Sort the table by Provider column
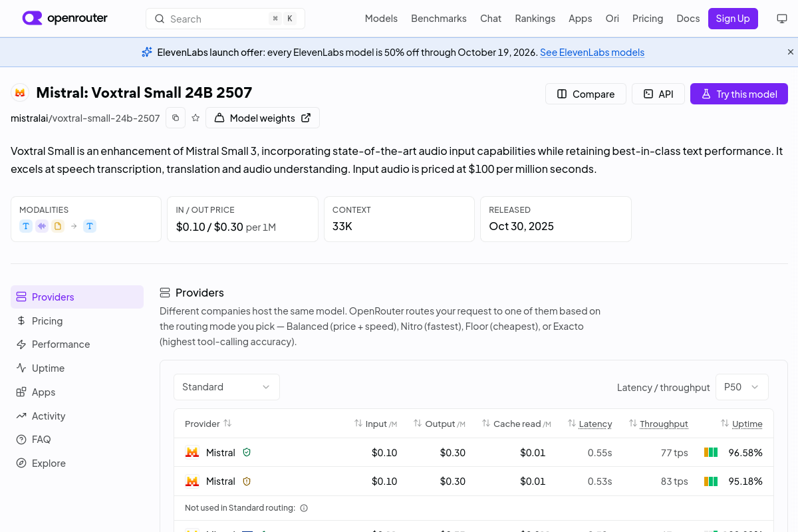This screenshot has width=798, height=532. (x=208, y=424)
